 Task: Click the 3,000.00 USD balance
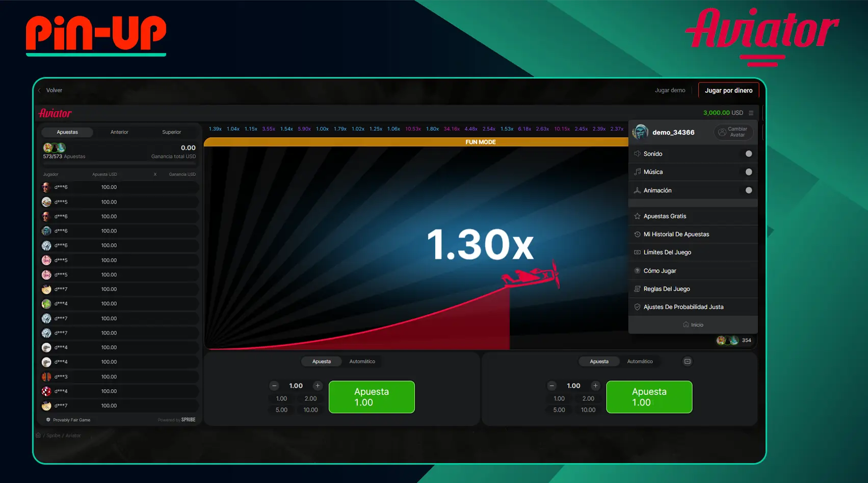723,113
